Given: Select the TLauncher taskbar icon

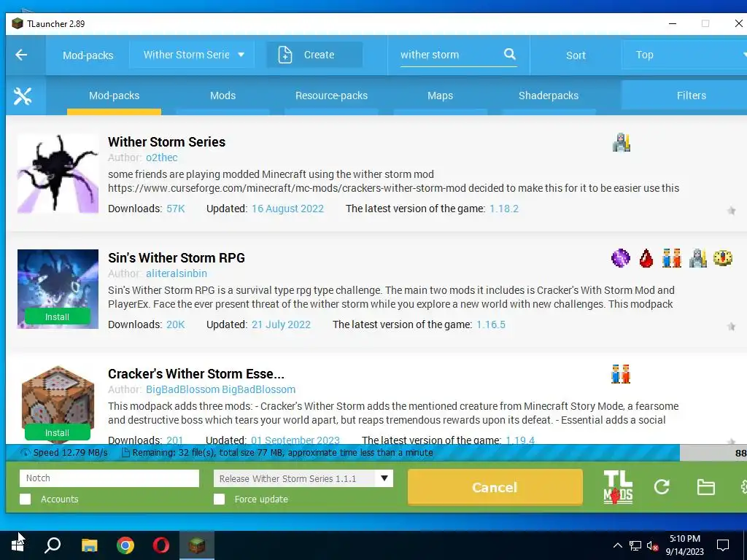Looking at the screenshot, I should 197,545.
